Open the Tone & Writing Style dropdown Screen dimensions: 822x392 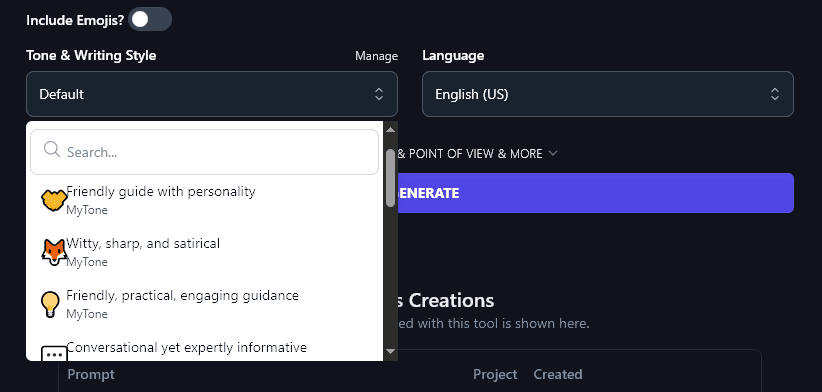212,94
